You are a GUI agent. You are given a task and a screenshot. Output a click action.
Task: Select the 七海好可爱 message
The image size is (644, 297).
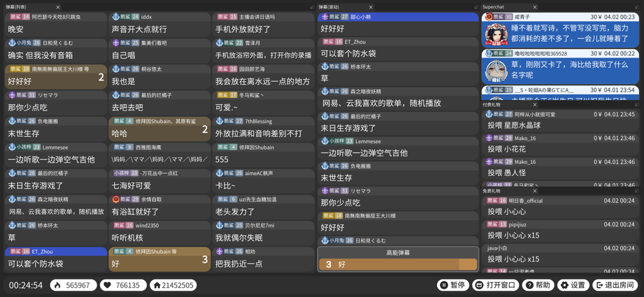(x=159, y=181)
